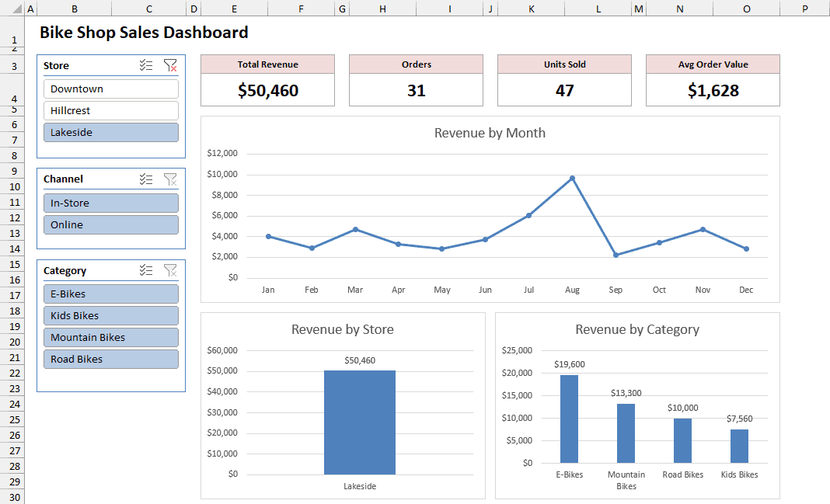This screenshot has height=504, width=830.
Task: Click the Dec axis label on month chart
Action: (746, 290)
